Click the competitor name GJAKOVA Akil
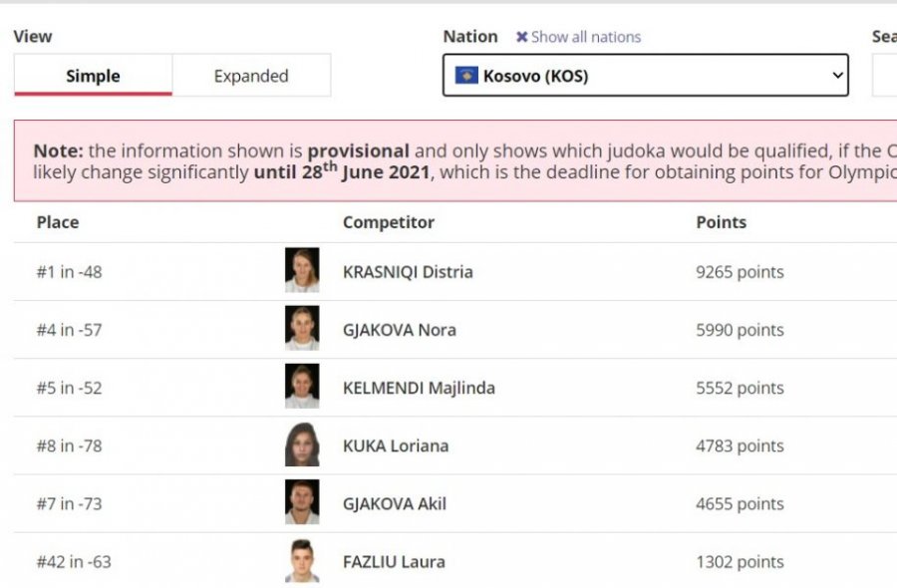This screenshot has height=588, width=897. pyautogui.click(x=395, y=504)
